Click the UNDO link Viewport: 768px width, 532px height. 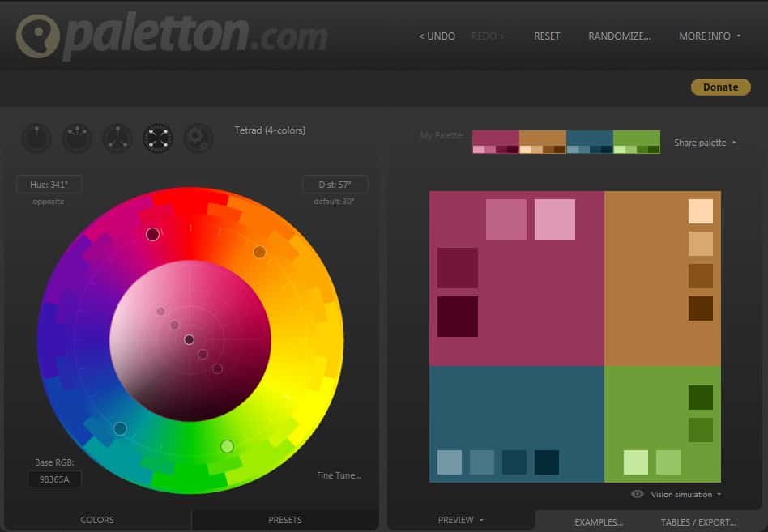click(437, 36)
